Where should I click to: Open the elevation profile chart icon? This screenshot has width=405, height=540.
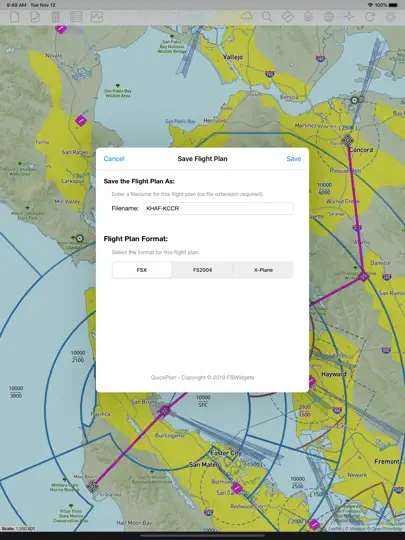(97, 17)
